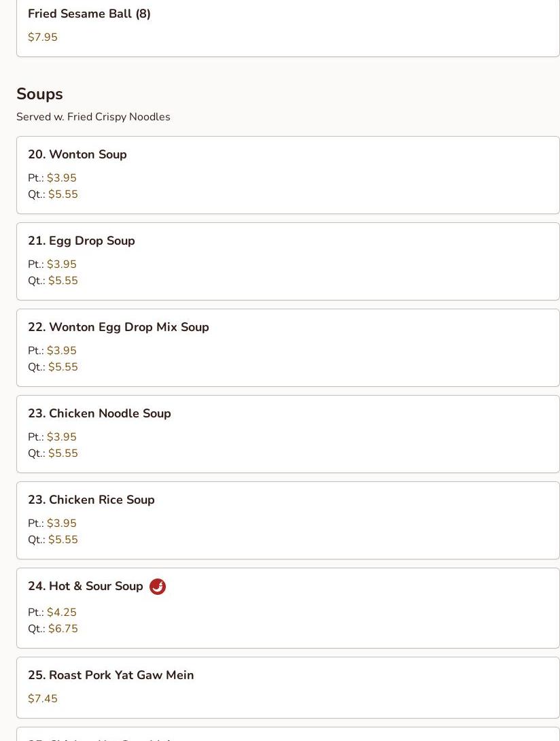Viewport: 560px width, 741px height.
Task: Choose 21. Egg Drop Soup
Action: pos(287,261)
